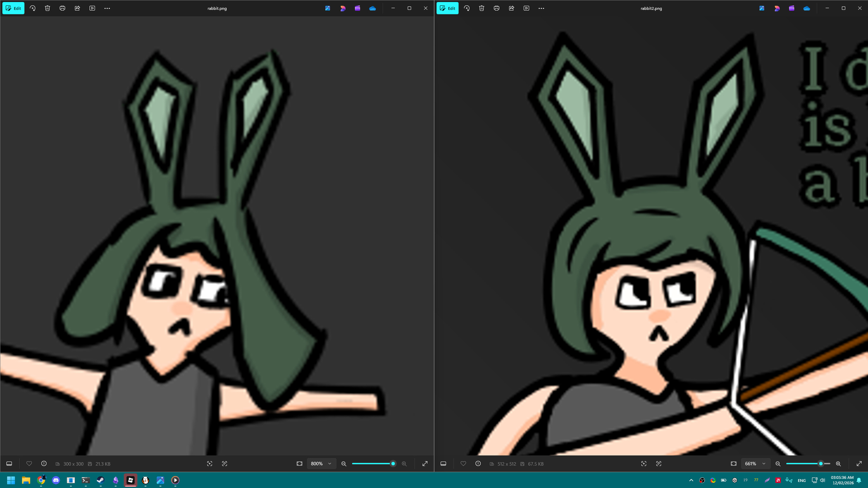
Task: Show file info for rabbit.png
Action: 44,464
